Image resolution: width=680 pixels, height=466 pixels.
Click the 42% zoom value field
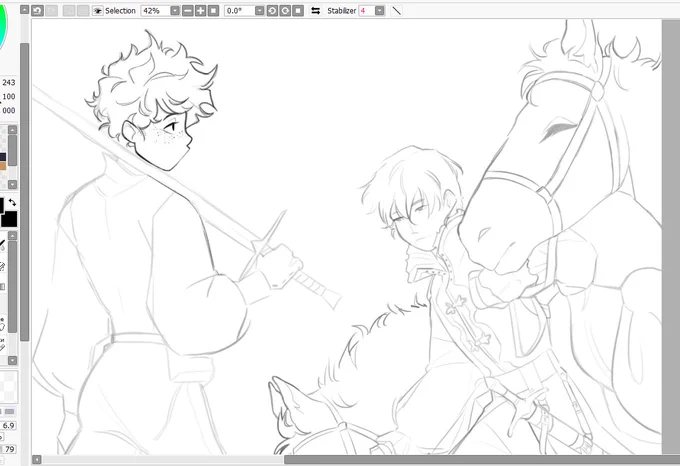click(x=155, y=11)
